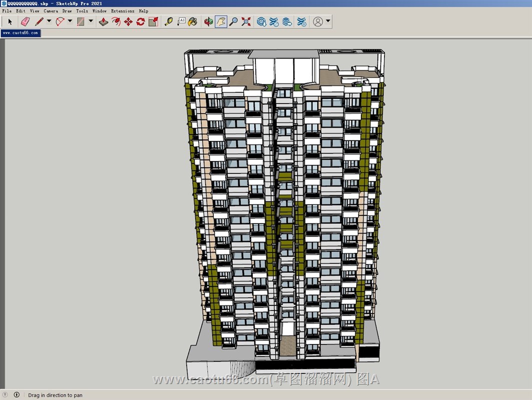Select the Rotate tool

tap(141, 21)
